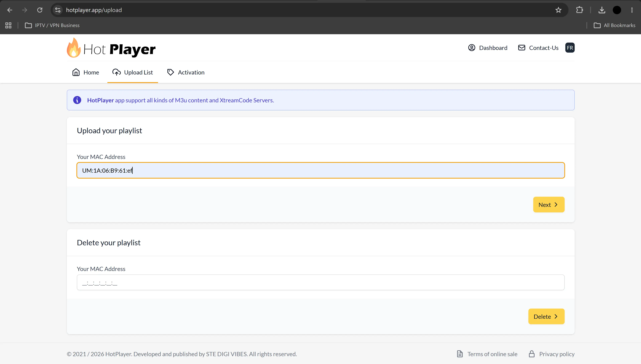Screen dimensions: 641x364
Task: Click the browser forward arrow
Action: point(25,10)
